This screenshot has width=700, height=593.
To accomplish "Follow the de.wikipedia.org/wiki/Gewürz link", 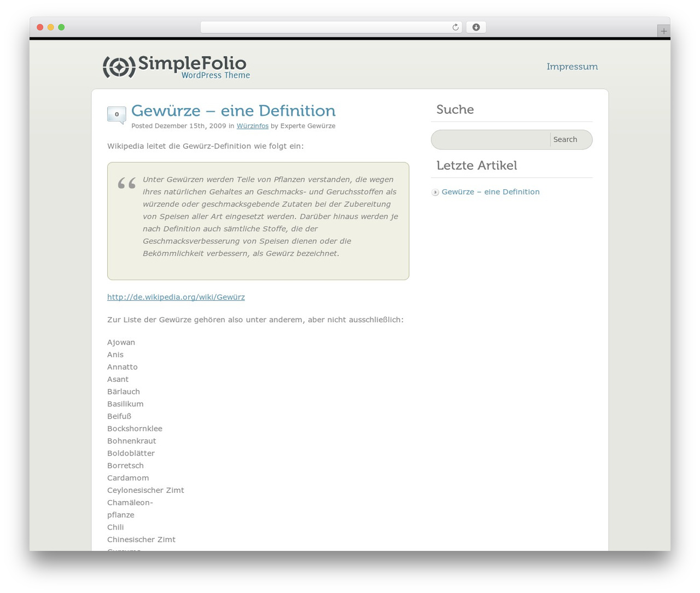I will tap(176, 297).
